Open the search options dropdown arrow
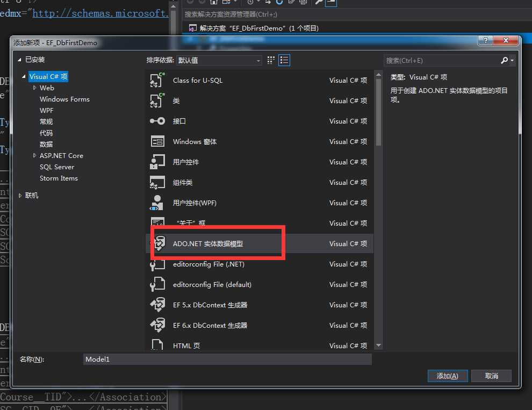 512,60
